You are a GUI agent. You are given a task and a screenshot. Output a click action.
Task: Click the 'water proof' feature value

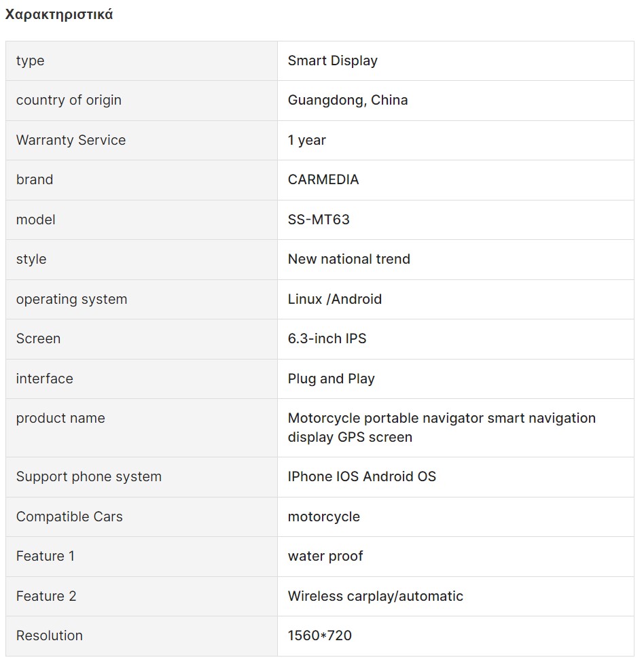[x=325, y=556]
